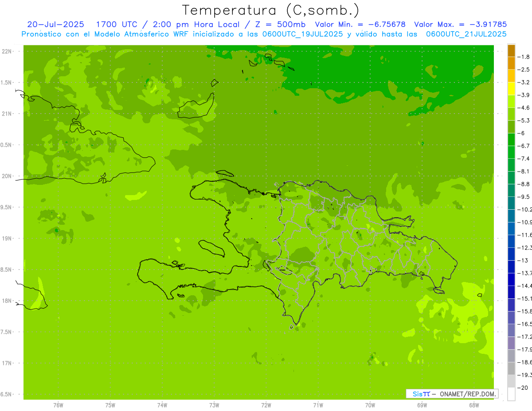Click the '70W' longitude axis label
The width and height of the screenshot is (532, 411).
tap(370, 405)
